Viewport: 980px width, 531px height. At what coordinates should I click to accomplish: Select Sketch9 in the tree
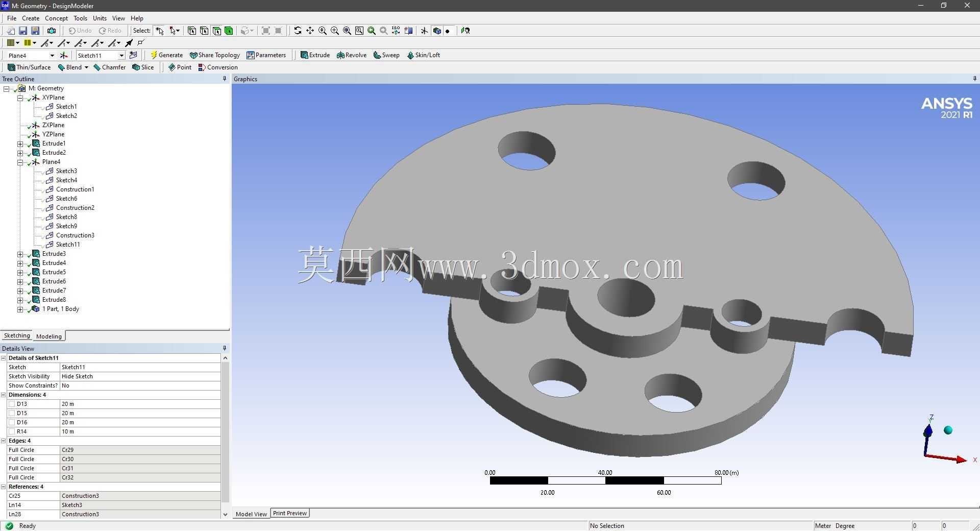pos(66,226)
